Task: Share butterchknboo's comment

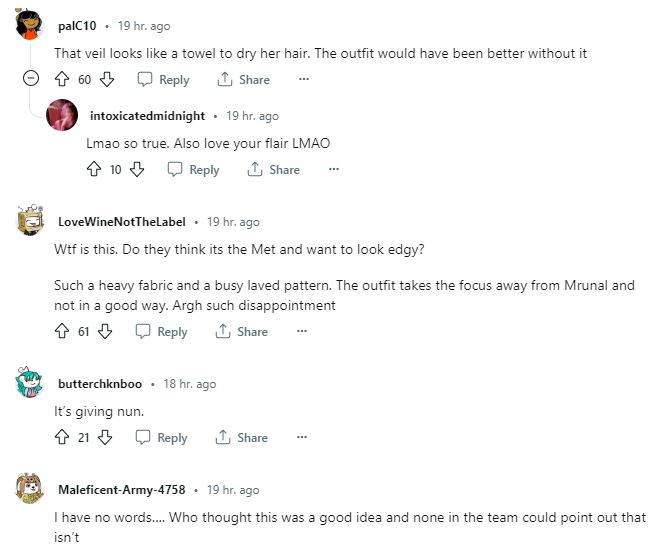Action: coord(243,437)
